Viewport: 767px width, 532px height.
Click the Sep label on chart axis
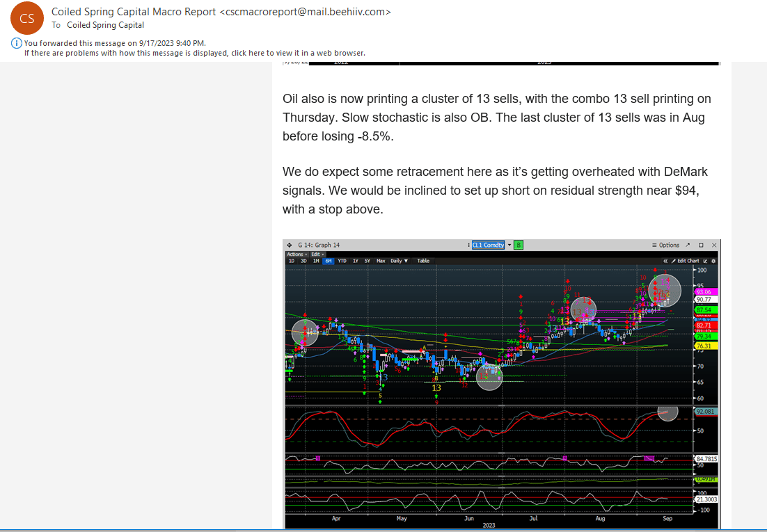667,518
